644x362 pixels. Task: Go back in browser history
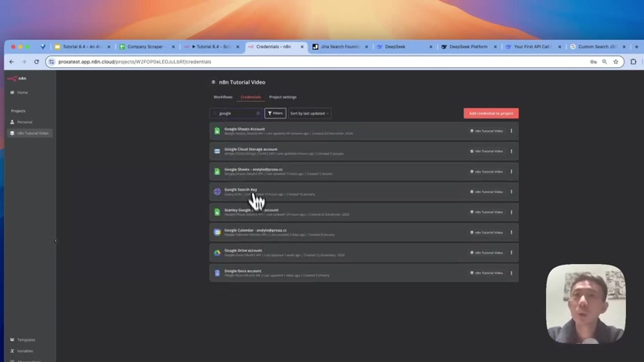[11, 62]
